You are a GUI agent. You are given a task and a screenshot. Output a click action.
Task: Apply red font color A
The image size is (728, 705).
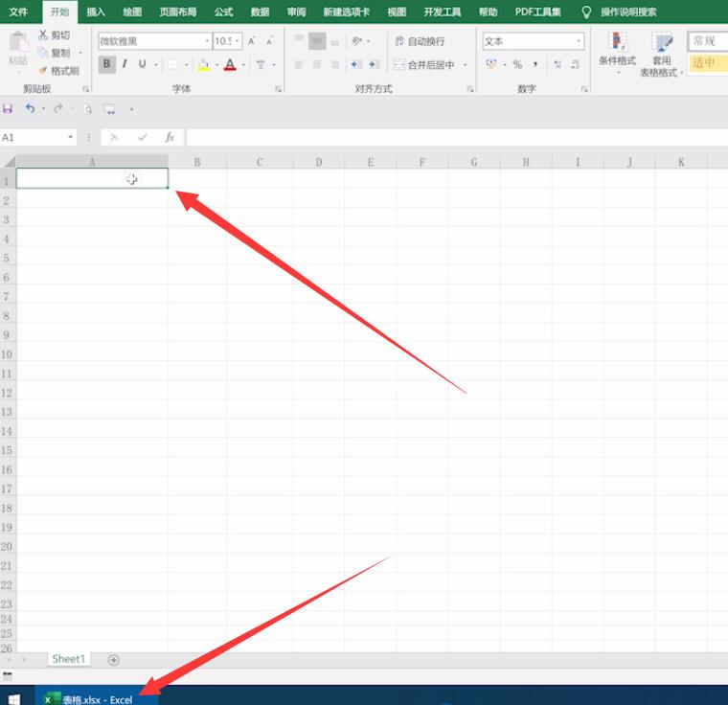point(230,64)
